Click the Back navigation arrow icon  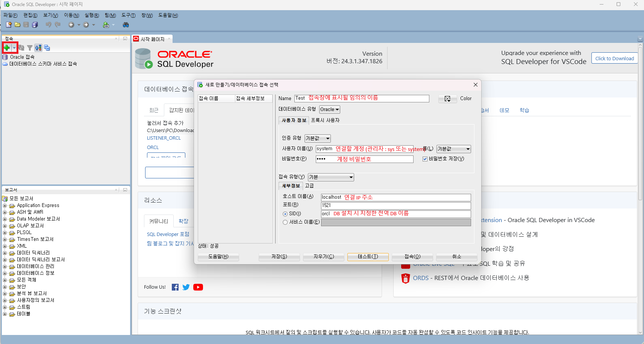pos(71,25)
